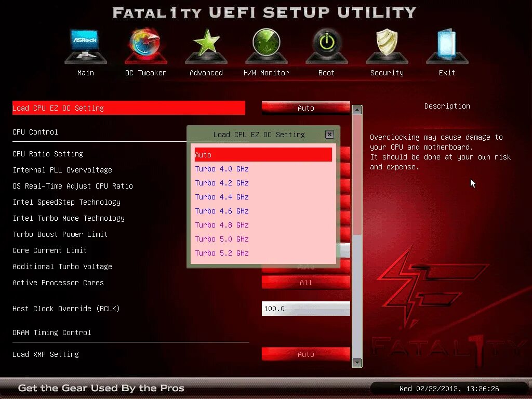Screen dimensions: 532x399
Task: Select Turbo Boost Power Limit row
Action: coord(60,234)
